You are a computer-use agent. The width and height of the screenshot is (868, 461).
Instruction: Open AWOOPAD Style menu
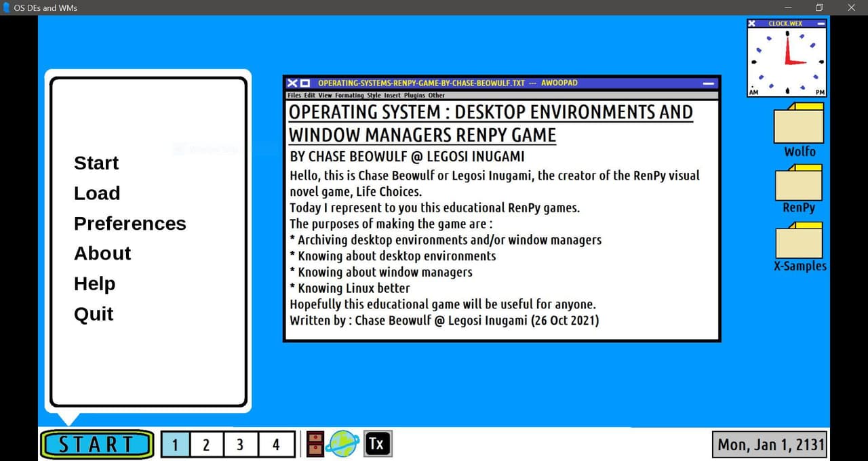click(374, 96)
